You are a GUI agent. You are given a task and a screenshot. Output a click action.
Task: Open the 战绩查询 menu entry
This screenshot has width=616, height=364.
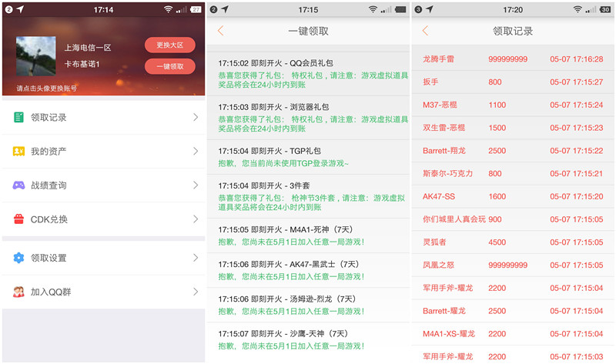pyautogui.click(x=103, y=185)
